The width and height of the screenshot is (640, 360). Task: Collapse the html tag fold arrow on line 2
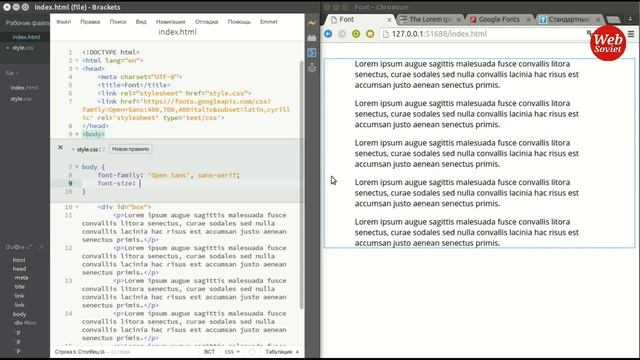pyautogui.click(x=77, y=60)
